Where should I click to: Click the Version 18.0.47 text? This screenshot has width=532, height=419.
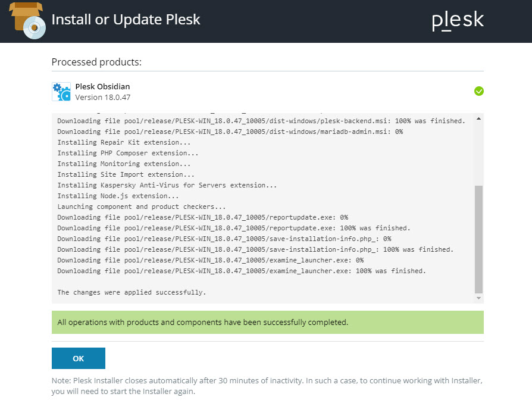click(x=103, y=98)
